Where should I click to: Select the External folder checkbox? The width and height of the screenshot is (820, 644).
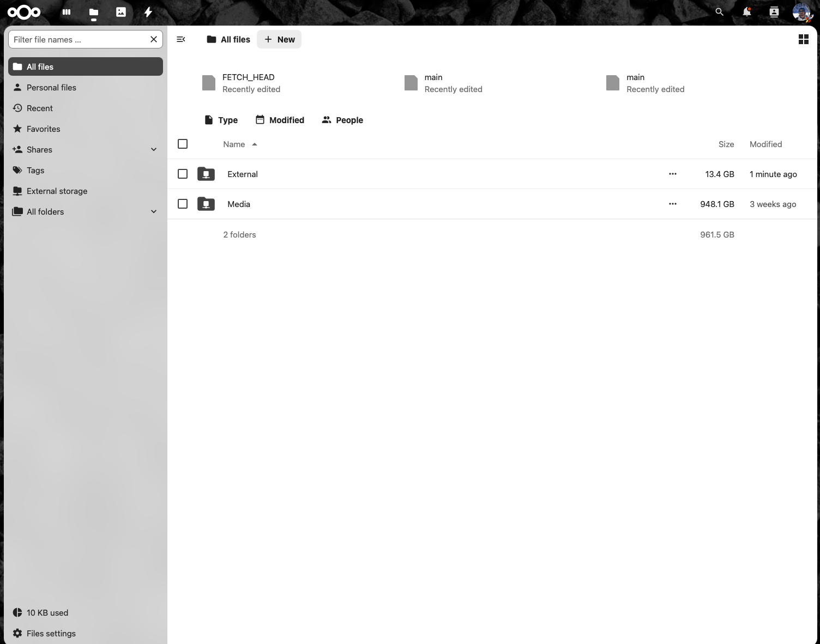[183, 173]
